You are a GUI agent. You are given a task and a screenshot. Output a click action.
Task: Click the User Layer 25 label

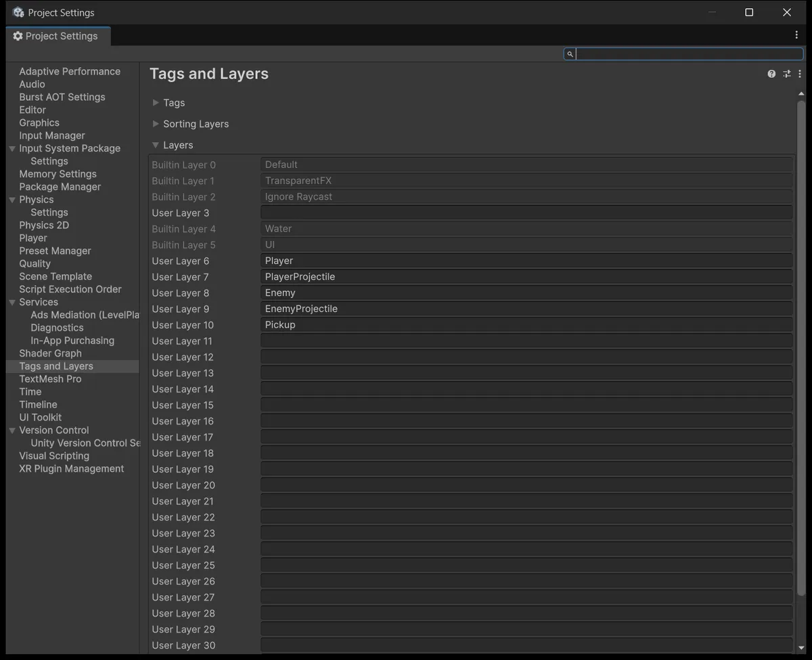tap(183, 565)
